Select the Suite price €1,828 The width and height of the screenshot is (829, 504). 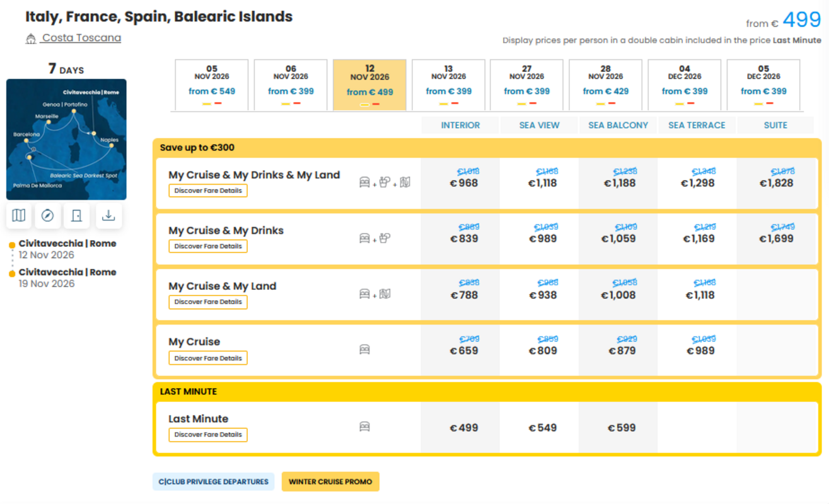tap(776, 183)
